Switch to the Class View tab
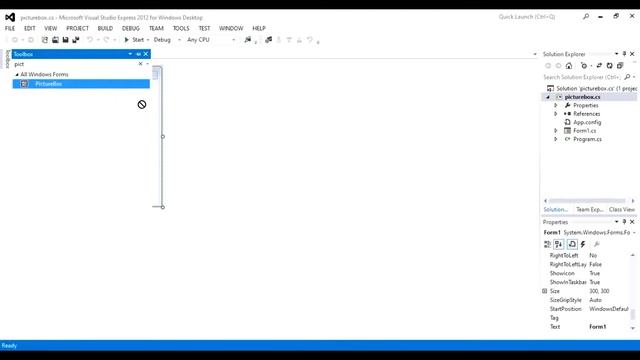This screenshot has width=640, height=360. [622, 209]
